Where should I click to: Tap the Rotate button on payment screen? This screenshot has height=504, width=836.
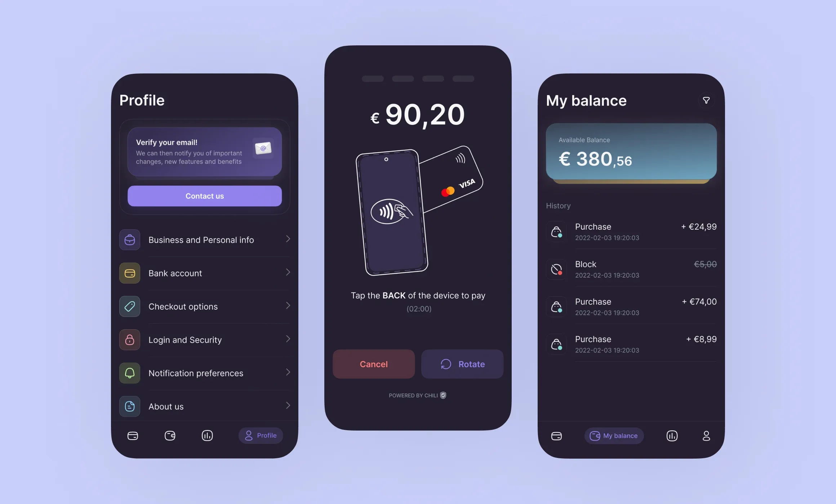(x=462, y=364)
